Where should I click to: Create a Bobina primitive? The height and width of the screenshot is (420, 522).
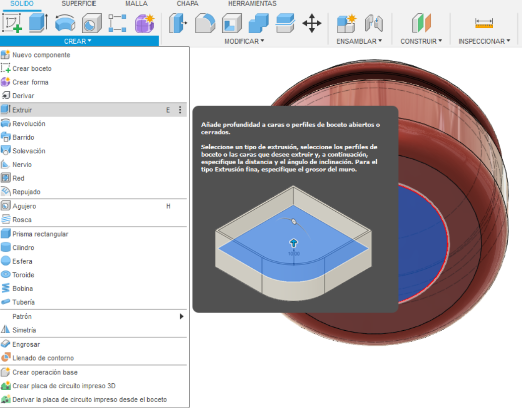point(94,289)
